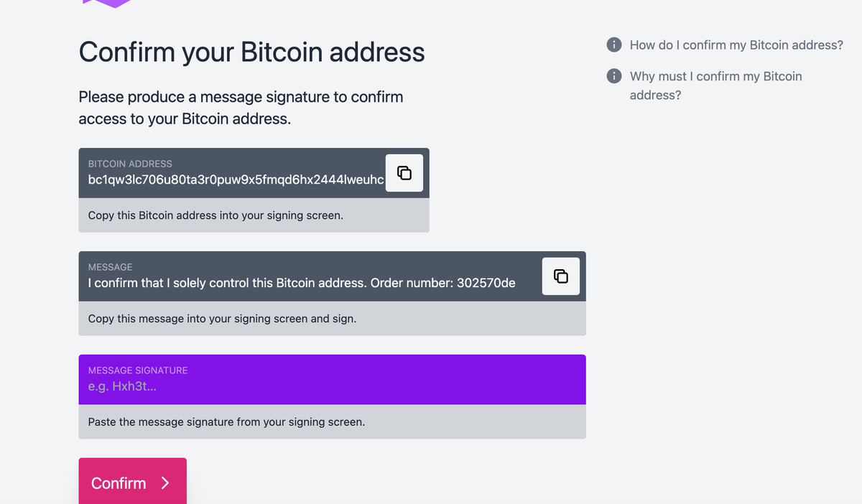Copy the Bitcoin address with its copy icon
This screenshot has height=504, width=862.
(404, 173)
